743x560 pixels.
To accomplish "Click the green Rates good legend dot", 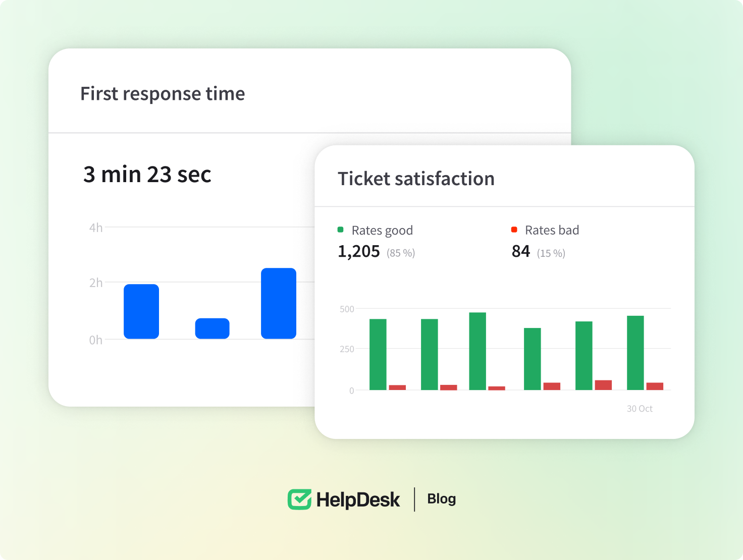I will 341,230.
